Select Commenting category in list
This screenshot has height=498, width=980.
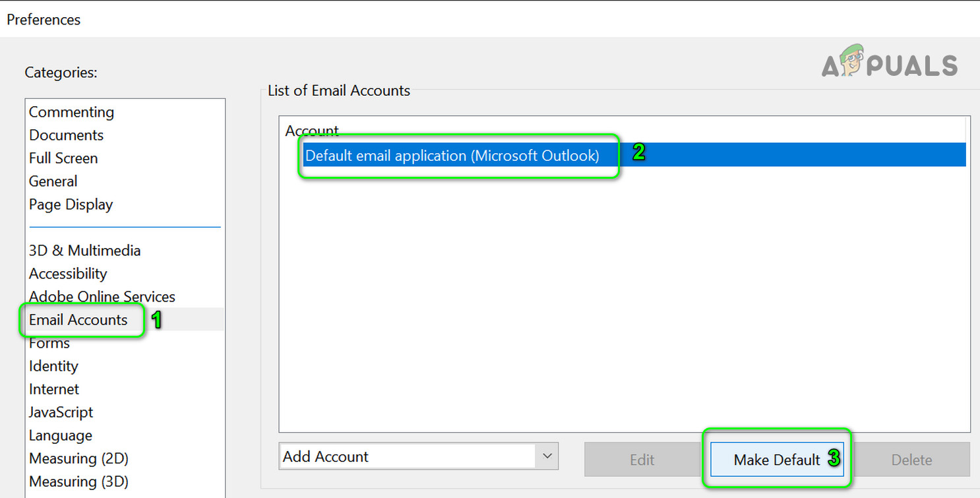coord(71,112)
